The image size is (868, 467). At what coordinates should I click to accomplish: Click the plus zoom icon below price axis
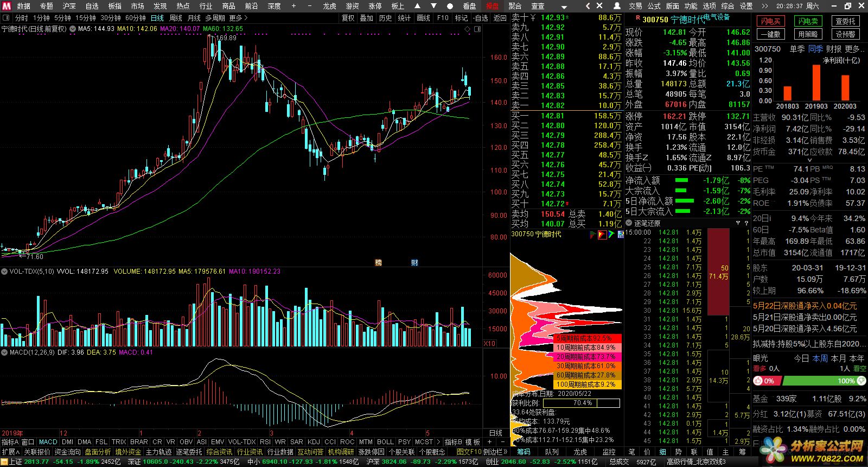[x=489, y=441]
